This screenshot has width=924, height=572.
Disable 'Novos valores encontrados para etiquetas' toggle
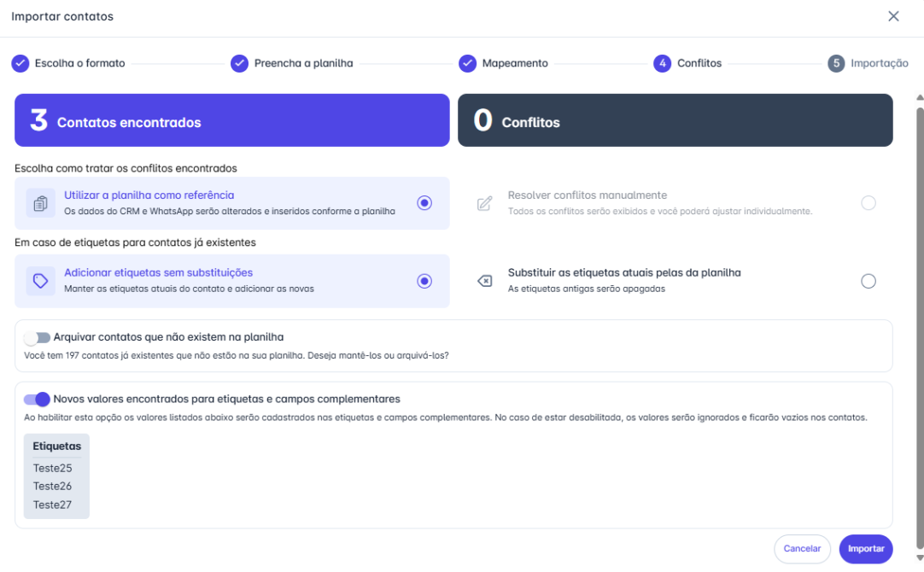click(37, 399)
